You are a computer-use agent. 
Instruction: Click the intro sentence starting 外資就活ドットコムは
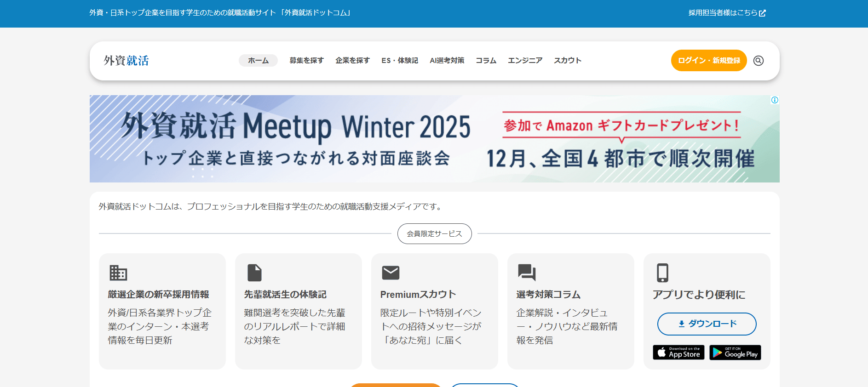[271, 207]
